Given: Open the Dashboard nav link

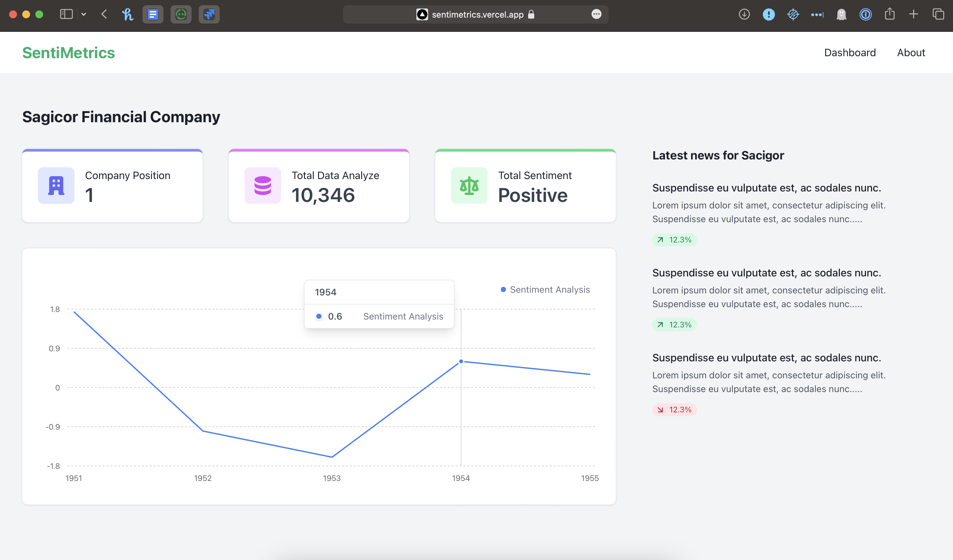Looking at the screenshot, I should (850, 53).
